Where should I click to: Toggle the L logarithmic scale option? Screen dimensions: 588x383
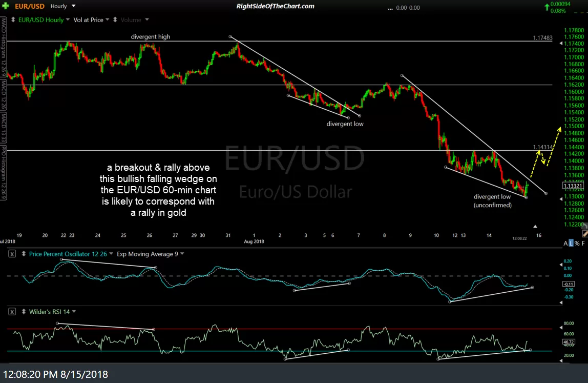tap(571, 244)
